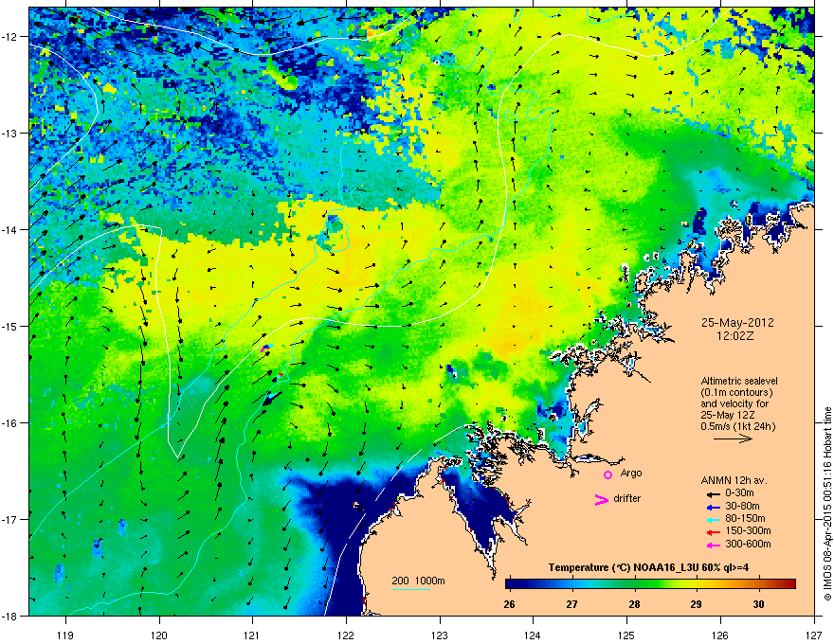Click the latitude axis label -18

pos(9,616)
